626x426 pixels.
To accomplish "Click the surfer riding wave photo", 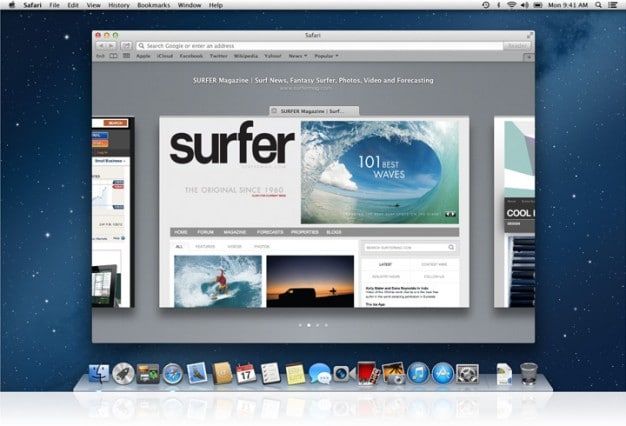I will pyautogui.click(x=218, y=281).
